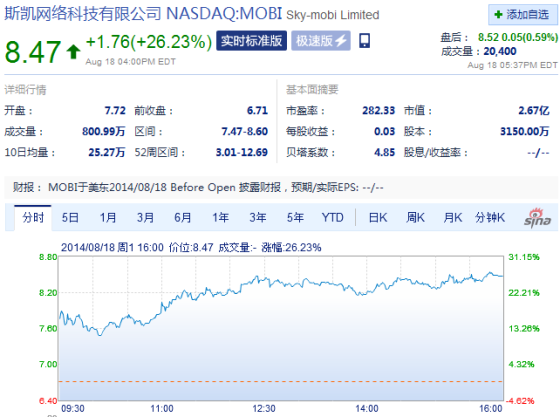This screenshot has height=417, width=560.
Task: Open the 日K daily candlestick tab
Action: pyautogui.click(x=378, y=217)
